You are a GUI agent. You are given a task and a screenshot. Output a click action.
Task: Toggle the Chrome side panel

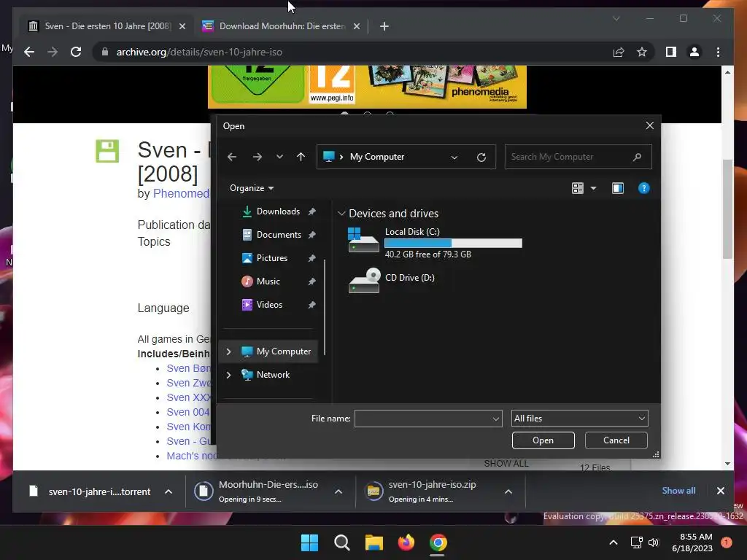(x=671, y=52)
